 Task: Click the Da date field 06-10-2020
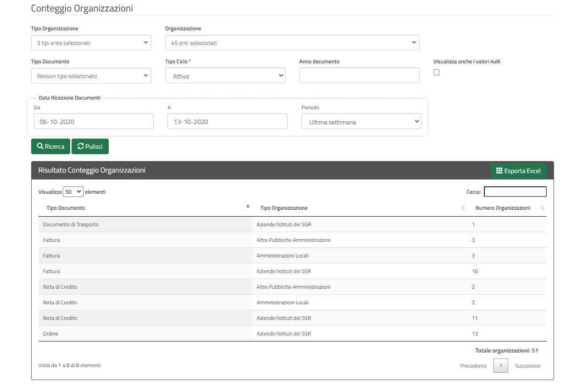tap(94, 122)
